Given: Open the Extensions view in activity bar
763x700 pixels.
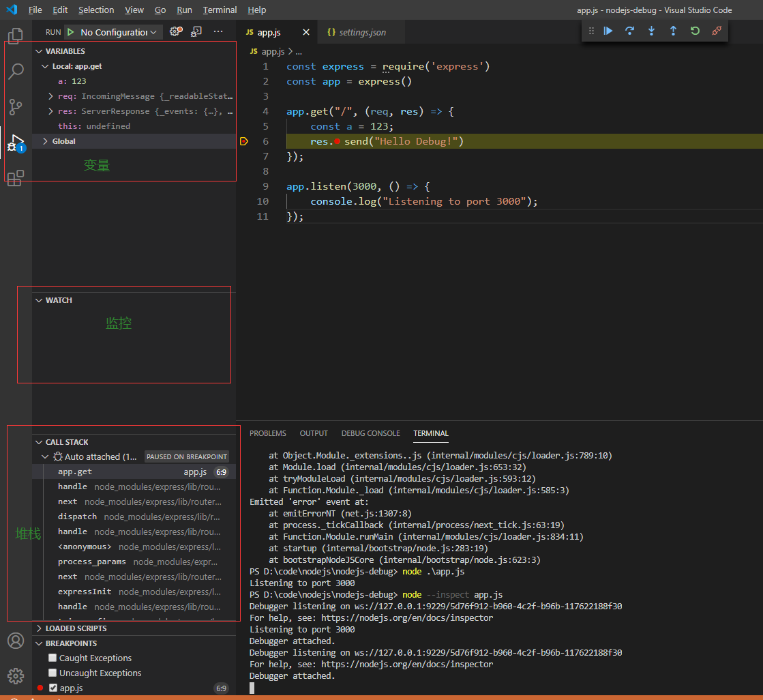Looking at the screenshot, I should [16, 179].
